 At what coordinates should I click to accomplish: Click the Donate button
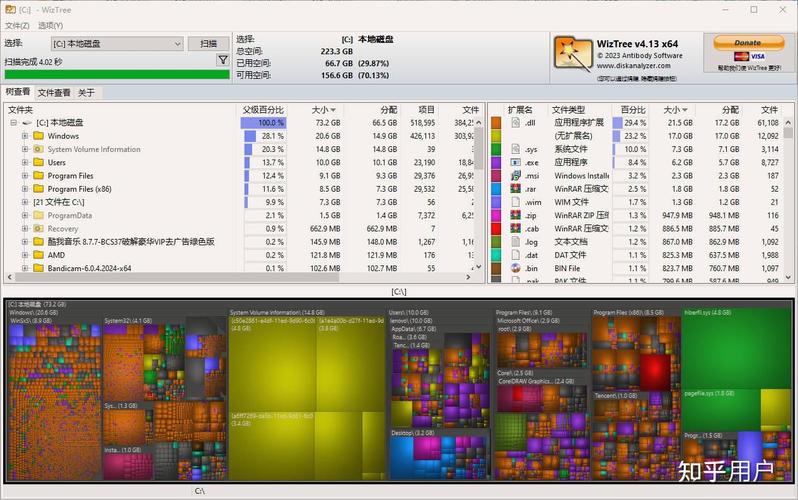(748, 43)
